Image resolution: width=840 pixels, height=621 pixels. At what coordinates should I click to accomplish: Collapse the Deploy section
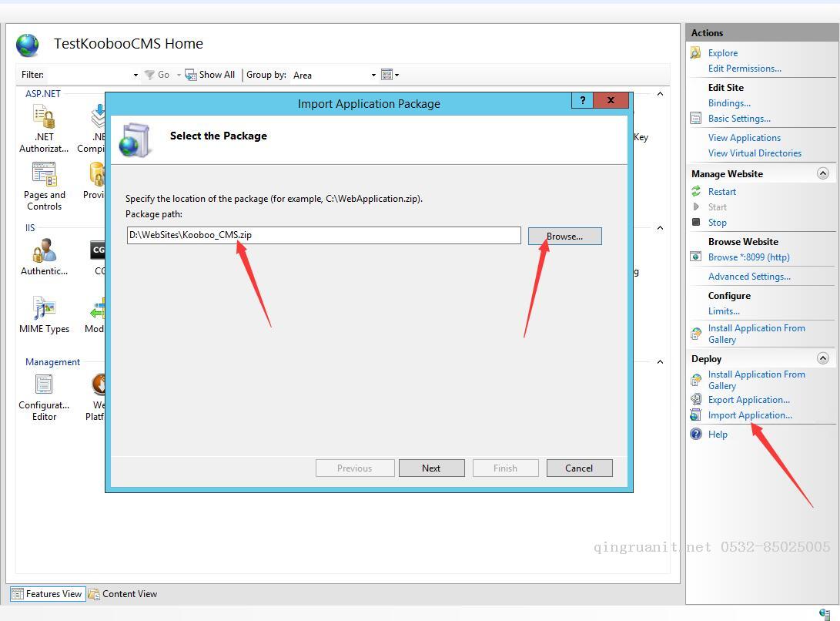point(823,358)
